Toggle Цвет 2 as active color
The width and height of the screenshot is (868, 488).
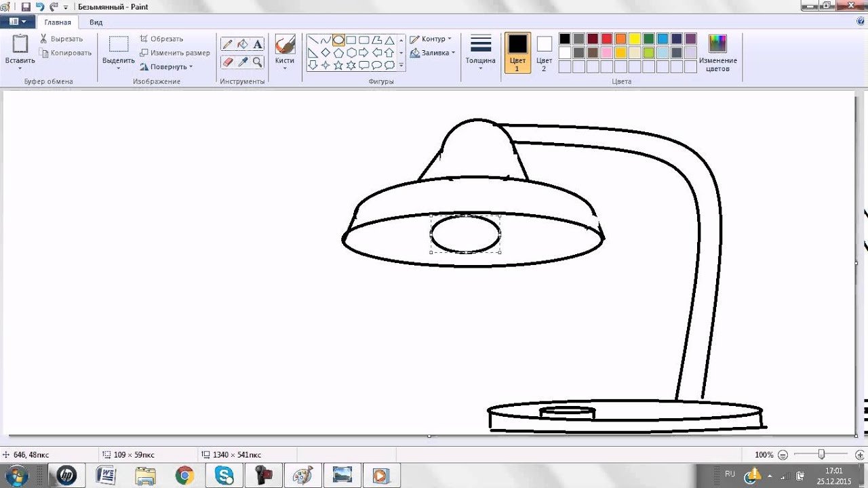544,52
